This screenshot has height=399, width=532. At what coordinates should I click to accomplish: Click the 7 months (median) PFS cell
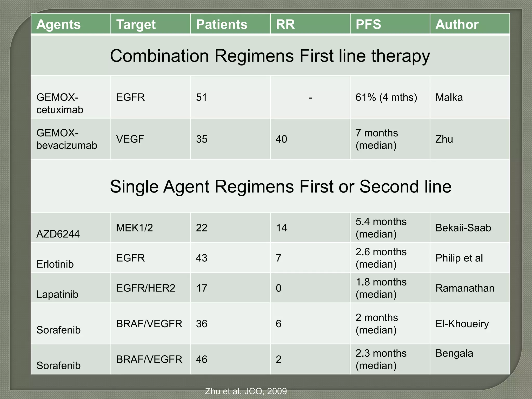(x=390, y=139)
